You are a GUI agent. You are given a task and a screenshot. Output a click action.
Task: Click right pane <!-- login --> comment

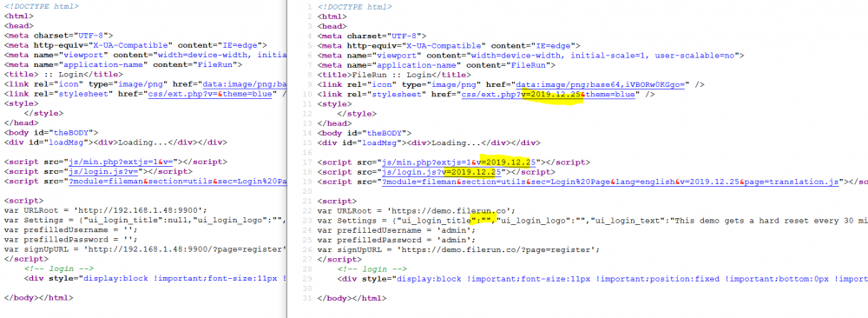372,268
